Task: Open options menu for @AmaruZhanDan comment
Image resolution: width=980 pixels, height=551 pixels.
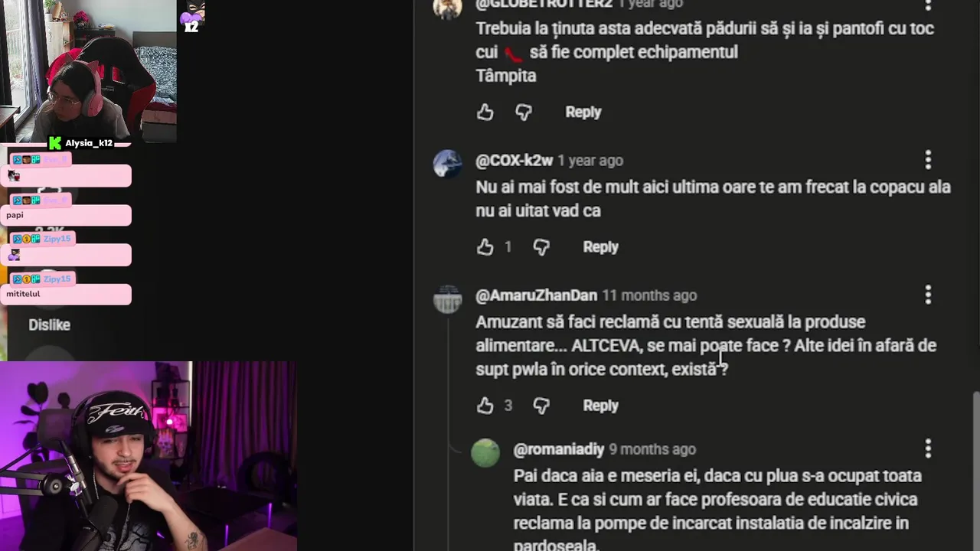Action: pos(928,295)
